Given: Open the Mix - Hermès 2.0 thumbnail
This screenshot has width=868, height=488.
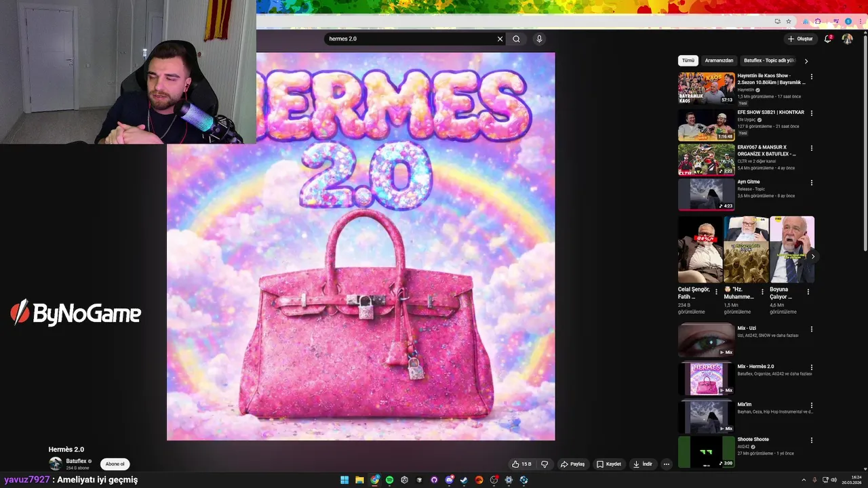Looking at the screenshot, I should (706, 378).
